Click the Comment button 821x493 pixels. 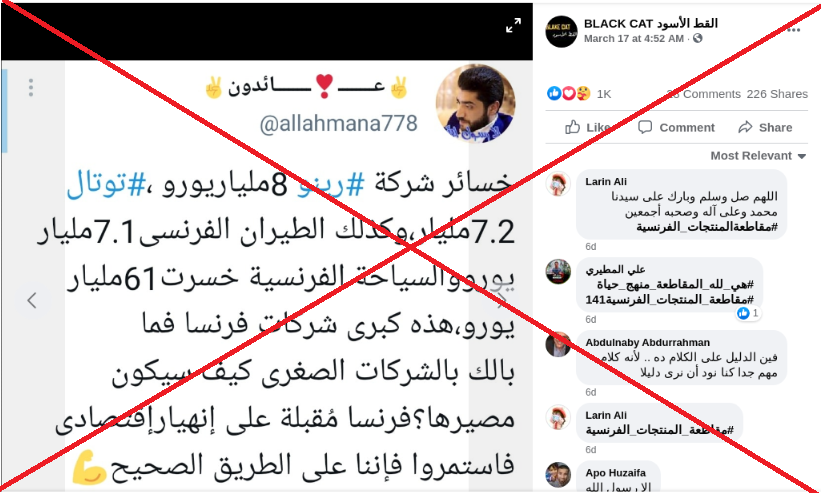pyautogui.click(x=676, y=127)
